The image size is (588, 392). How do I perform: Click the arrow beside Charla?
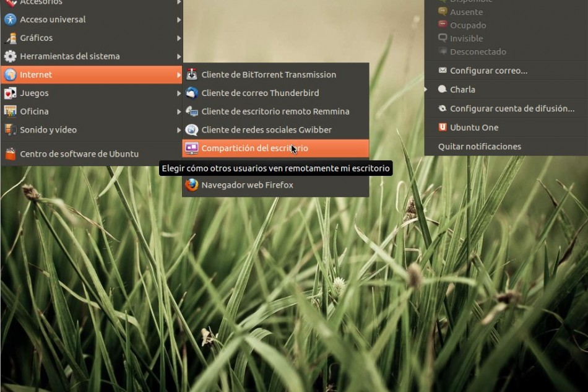click(426, 89)
